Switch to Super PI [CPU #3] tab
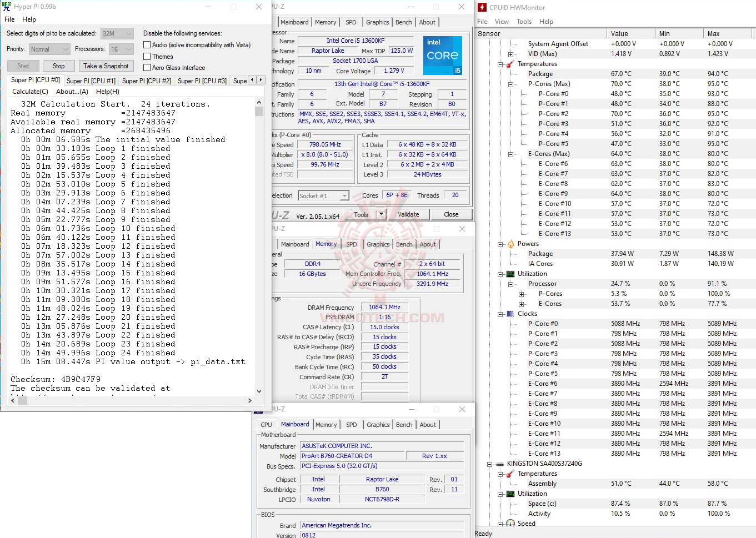 coord(202,81)
